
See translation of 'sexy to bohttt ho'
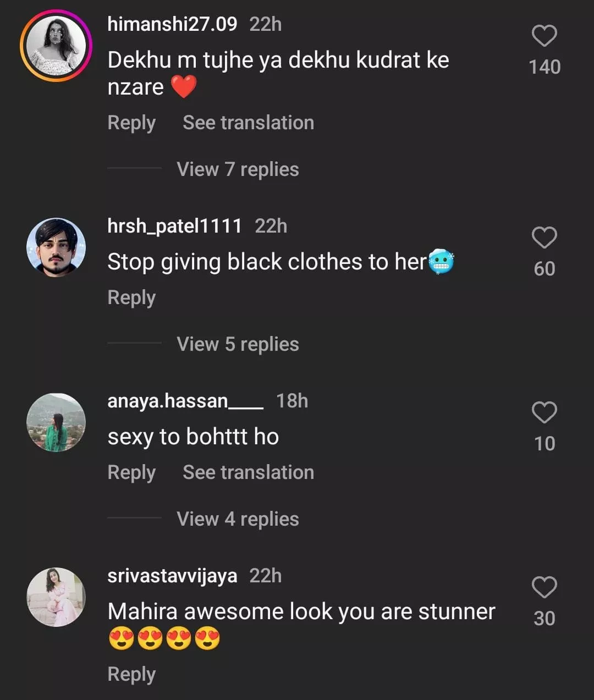[248, 472]
